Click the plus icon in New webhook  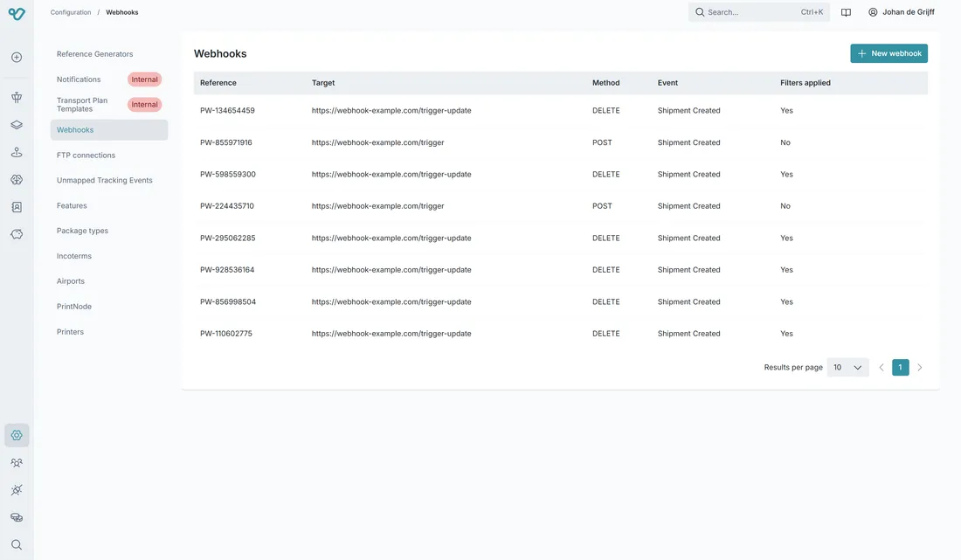pos(861,53)
